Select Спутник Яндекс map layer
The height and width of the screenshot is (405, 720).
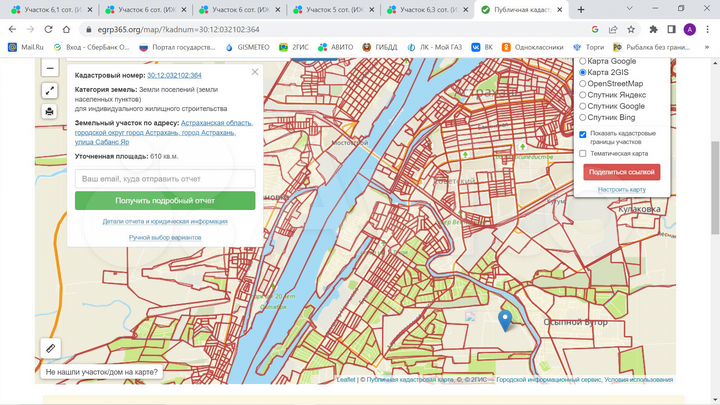[x=584, y=95]
